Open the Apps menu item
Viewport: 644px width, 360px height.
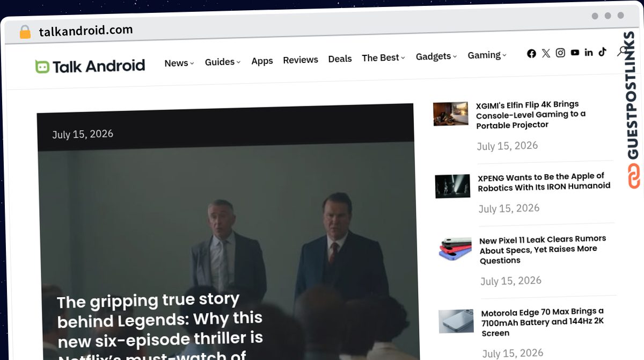pos(262,61)
